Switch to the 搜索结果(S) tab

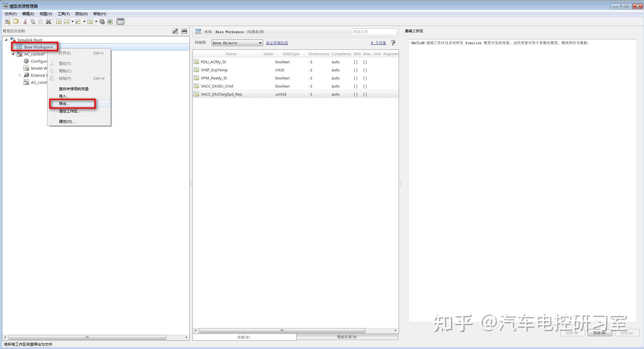coord(346,337)
